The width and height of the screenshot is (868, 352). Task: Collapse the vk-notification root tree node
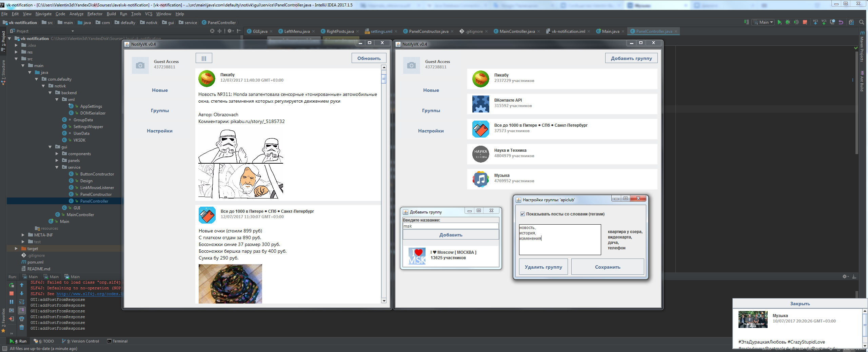click(9, 39)
